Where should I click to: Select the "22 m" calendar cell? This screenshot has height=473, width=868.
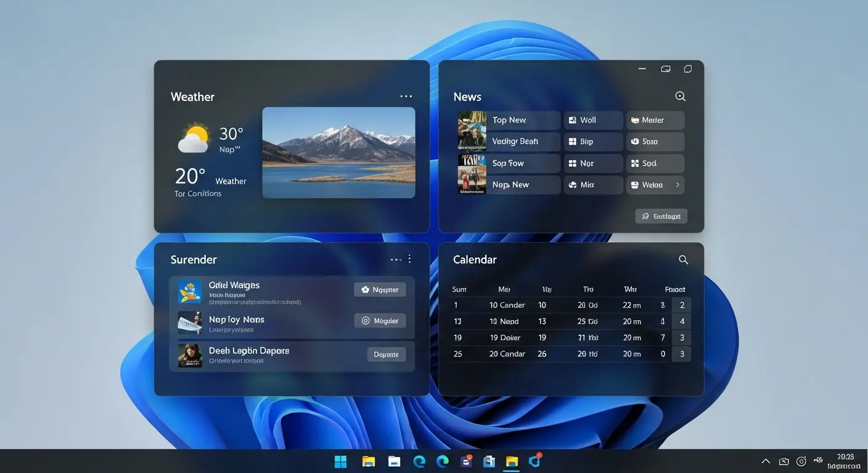tap(632, 305)
